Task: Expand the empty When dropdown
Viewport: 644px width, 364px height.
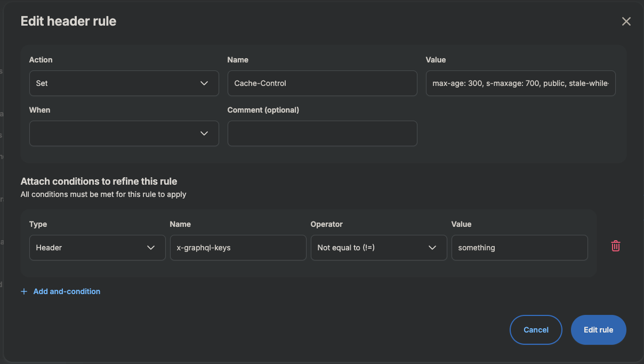Action: 124,133
